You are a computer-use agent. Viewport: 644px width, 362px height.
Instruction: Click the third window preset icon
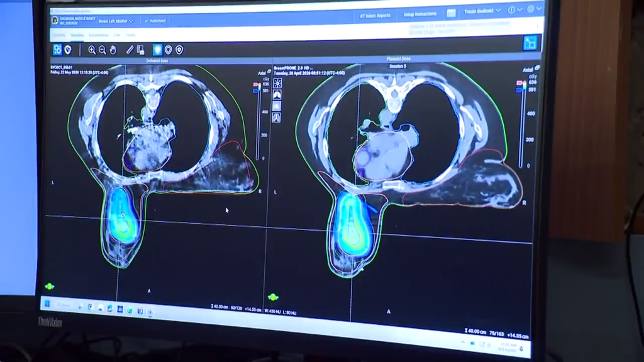[277, 106]
